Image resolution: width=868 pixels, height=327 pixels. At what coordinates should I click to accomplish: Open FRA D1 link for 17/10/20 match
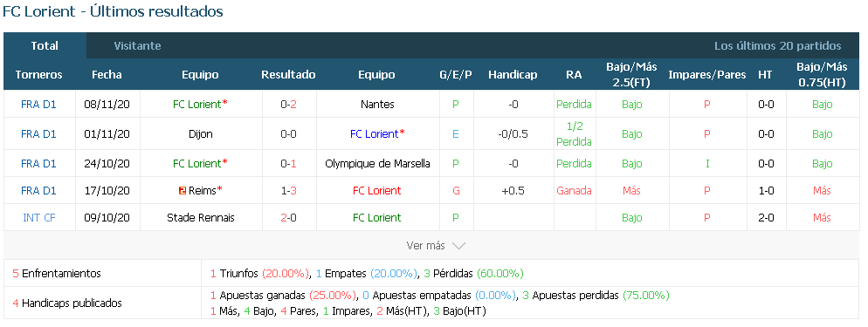[38, 191]
